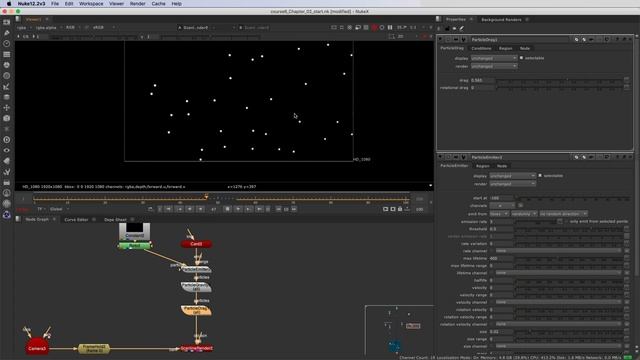Open the Filter nodes menu icon
Viewport: 640px width, 360px height.
7,76
